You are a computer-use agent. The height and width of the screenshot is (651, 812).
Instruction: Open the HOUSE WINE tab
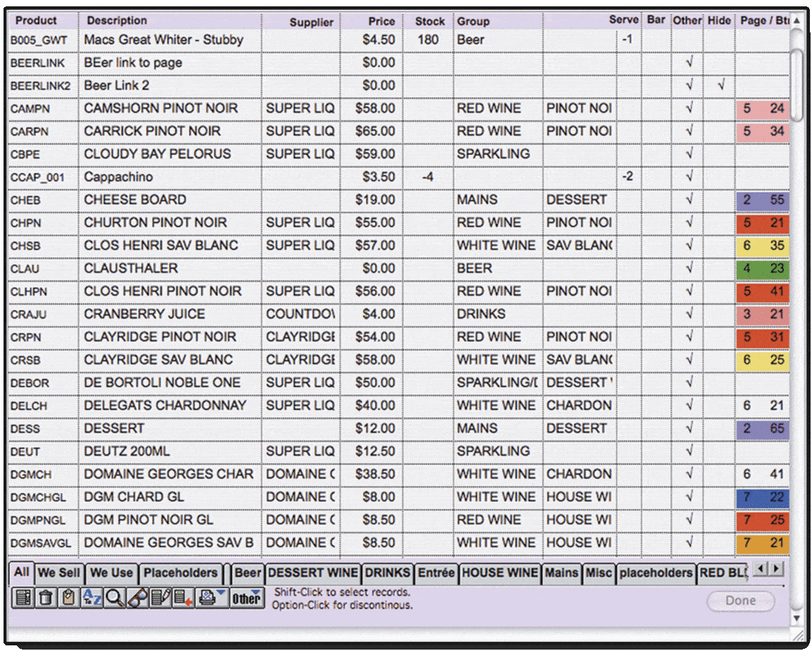coord(500,573)
